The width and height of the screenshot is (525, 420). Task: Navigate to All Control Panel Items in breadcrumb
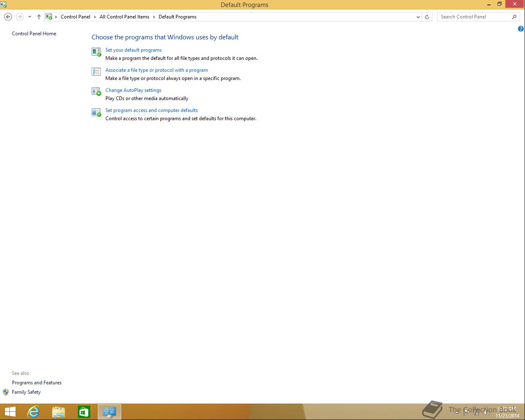click(x=124, y=17)
